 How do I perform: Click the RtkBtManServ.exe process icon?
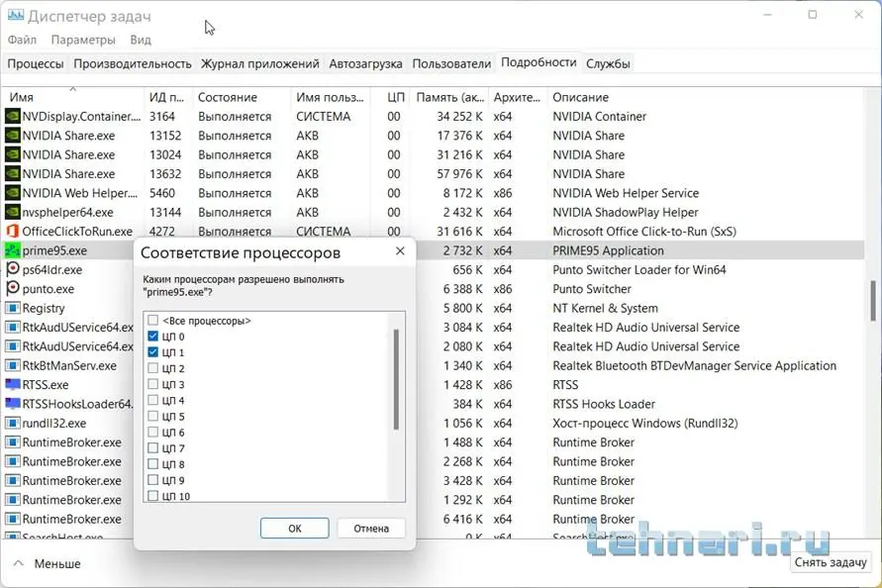pos(13,365)
